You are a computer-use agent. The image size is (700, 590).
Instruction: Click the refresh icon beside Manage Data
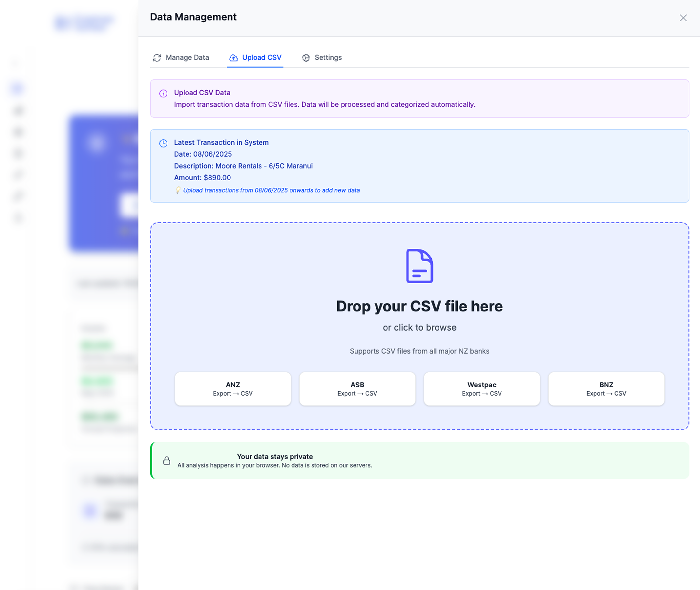click(157, 58)
